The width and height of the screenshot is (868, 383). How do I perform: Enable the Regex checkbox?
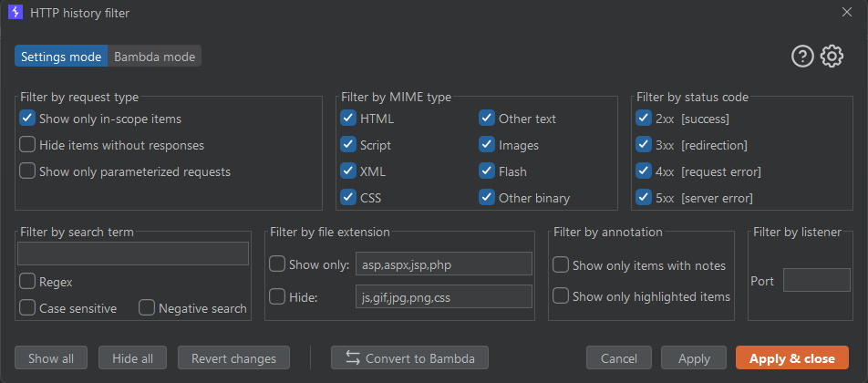pos(27,282)
